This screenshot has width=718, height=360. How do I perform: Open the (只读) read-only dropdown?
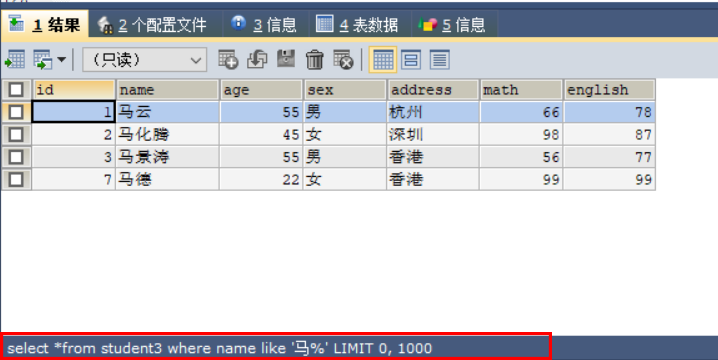pyautogui.click(x=145, y=60)
